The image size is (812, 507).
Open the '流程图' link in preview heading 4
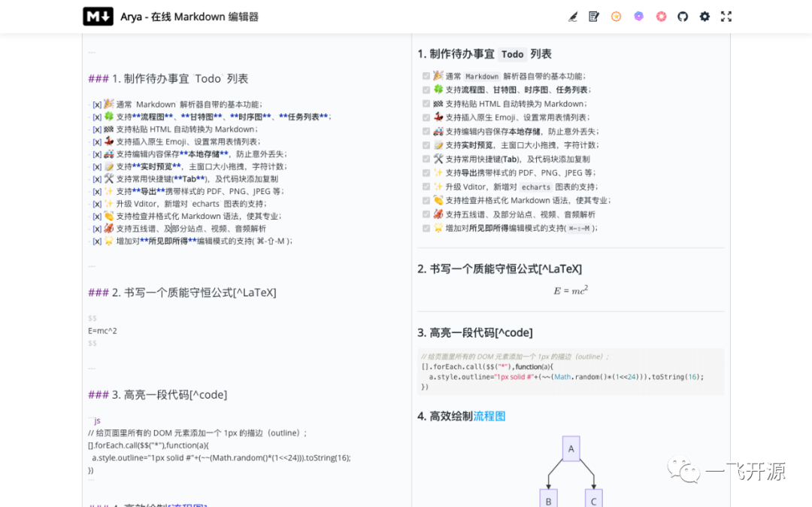[489, 417]
